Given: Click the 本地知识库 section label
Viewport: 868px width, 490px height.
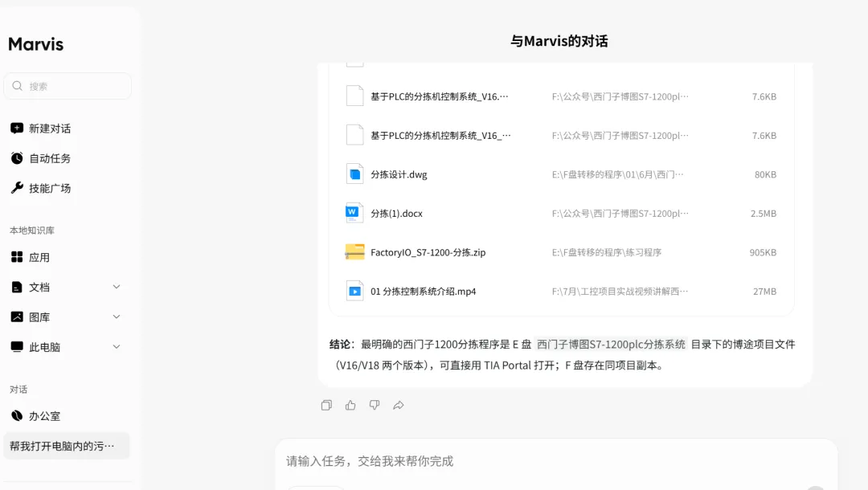Looking at the screenshot, I should click(x=32, y=230).
